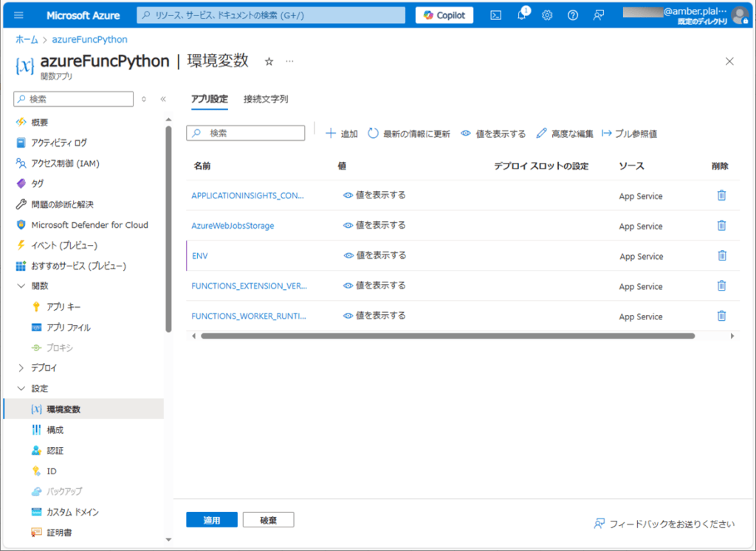Close the environment variables blade
The image size is (756, 551).
coord(729,61)
